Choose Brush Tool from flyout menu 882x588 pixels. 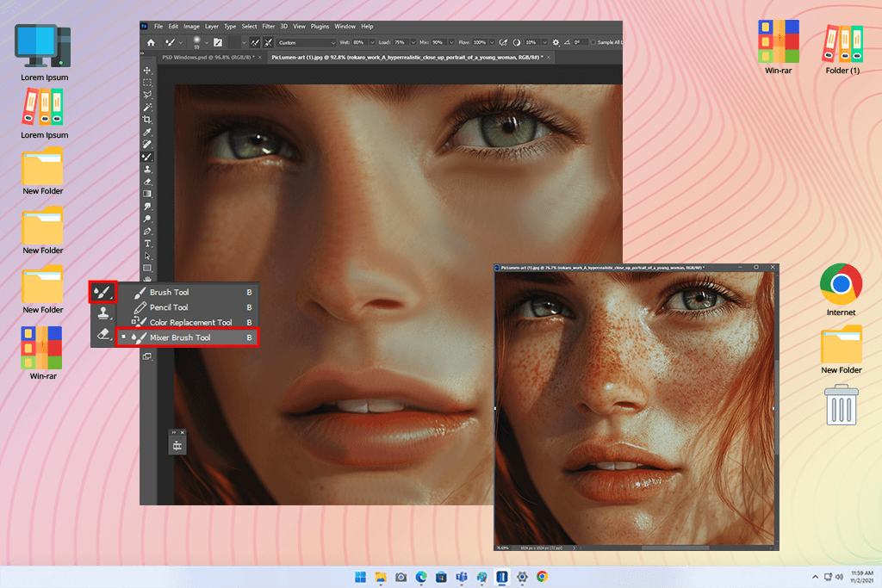point(188,293)
